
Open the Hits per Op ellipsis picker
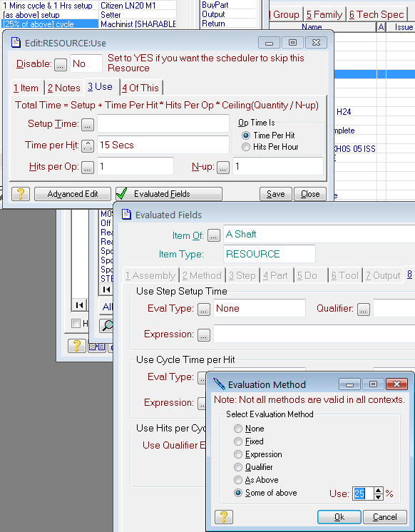[88, 168]
